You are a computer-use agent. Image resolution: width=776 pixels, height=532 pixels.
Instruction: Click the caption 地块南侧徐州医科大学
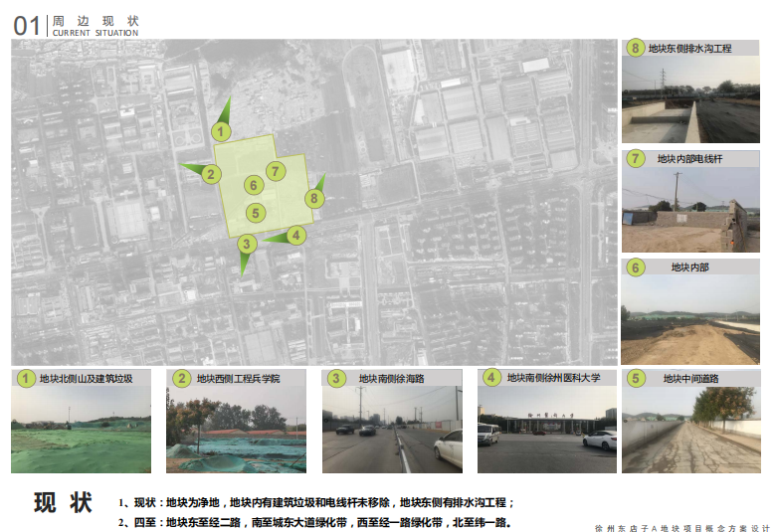click(554, 378)
